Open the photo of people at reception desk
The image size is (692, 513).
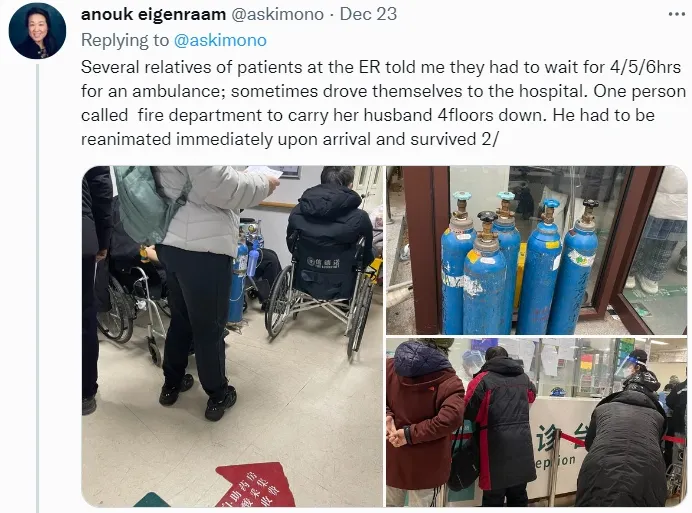coord(537,422)
